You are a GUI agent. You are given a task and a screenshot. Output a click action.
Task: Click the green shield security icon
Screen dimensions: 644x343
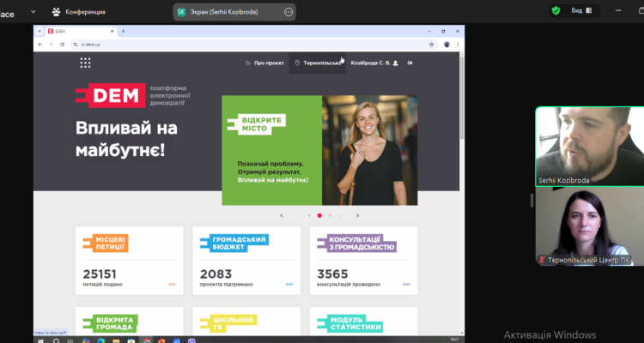(x=556, y=11)
